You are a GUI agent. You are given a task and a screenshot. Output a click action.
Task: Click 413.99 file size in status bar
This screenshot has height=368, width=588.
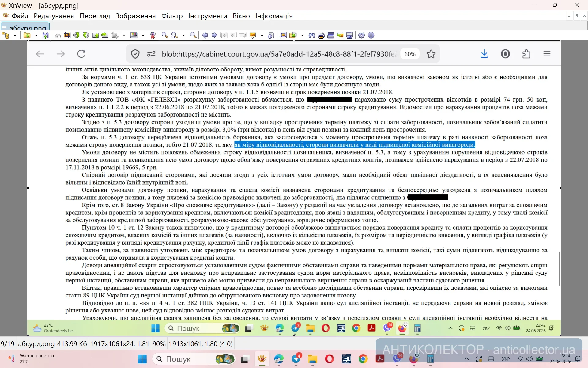72,344
